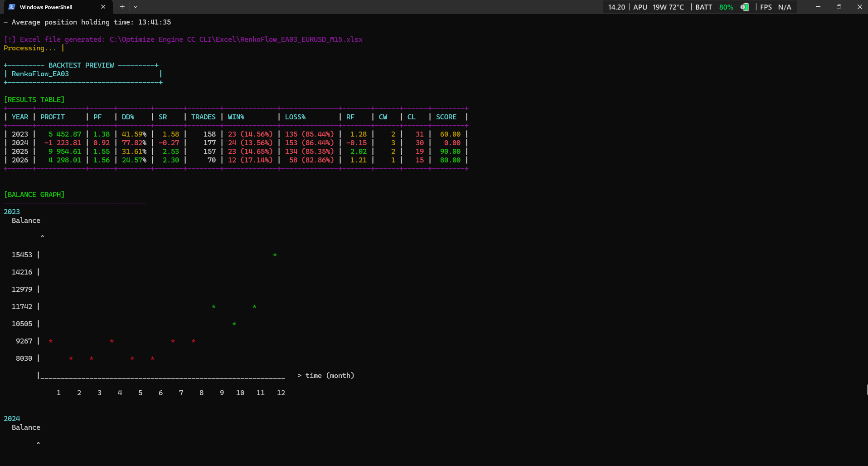Click the 2024 graph year label
Viewport: 868px width, 466px height.
pyautogui.click(x=12, y=419)
